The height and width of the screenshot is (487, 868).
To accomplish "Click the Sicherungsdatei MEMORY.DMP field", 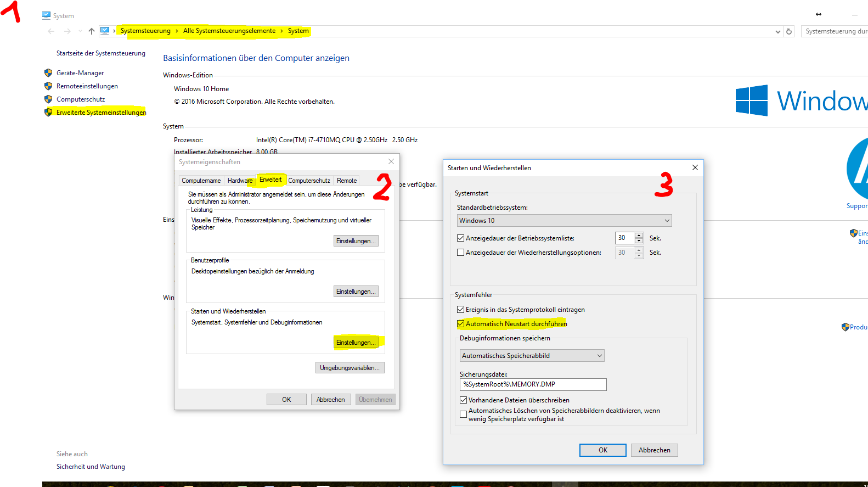I will point(533,384).
